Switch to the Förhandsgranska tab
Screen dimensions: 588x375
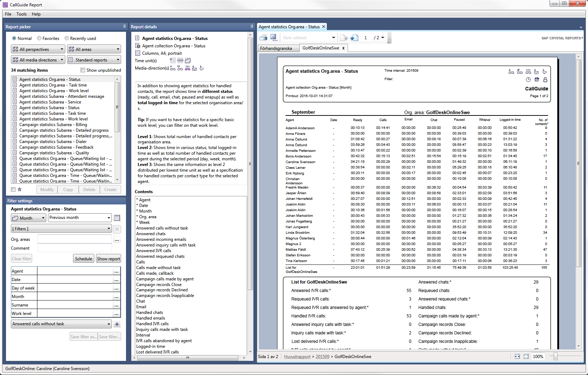(x=276, y=48)
